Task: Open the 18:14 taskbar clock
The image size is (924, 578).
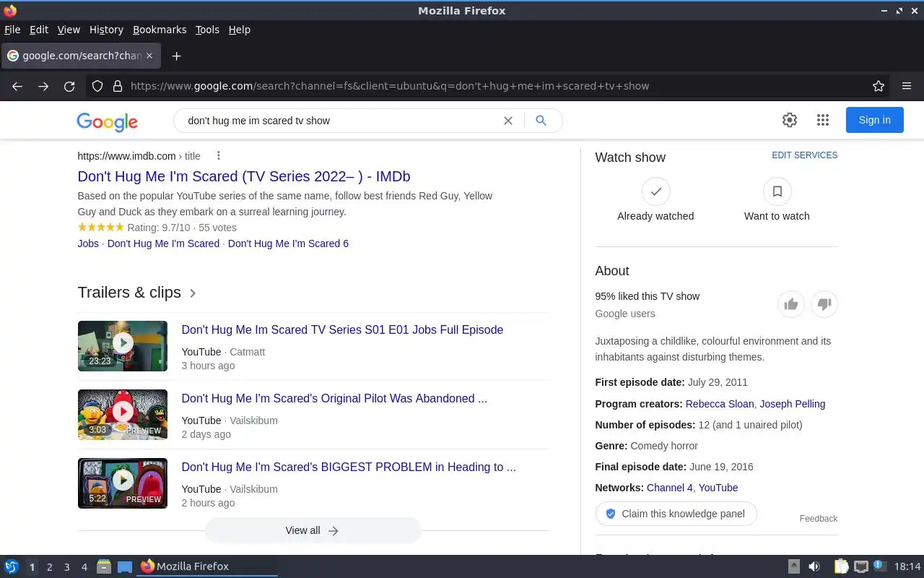Action: point(907,566)
